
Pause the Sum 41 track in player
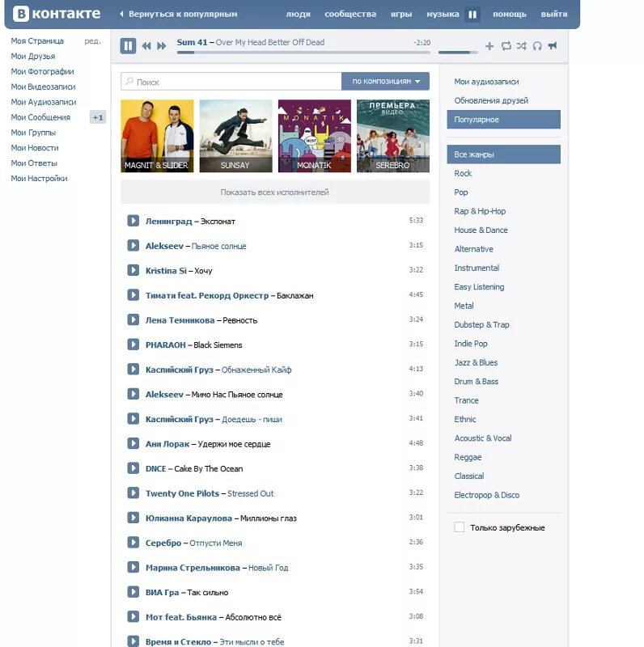[x=128, y=46]
